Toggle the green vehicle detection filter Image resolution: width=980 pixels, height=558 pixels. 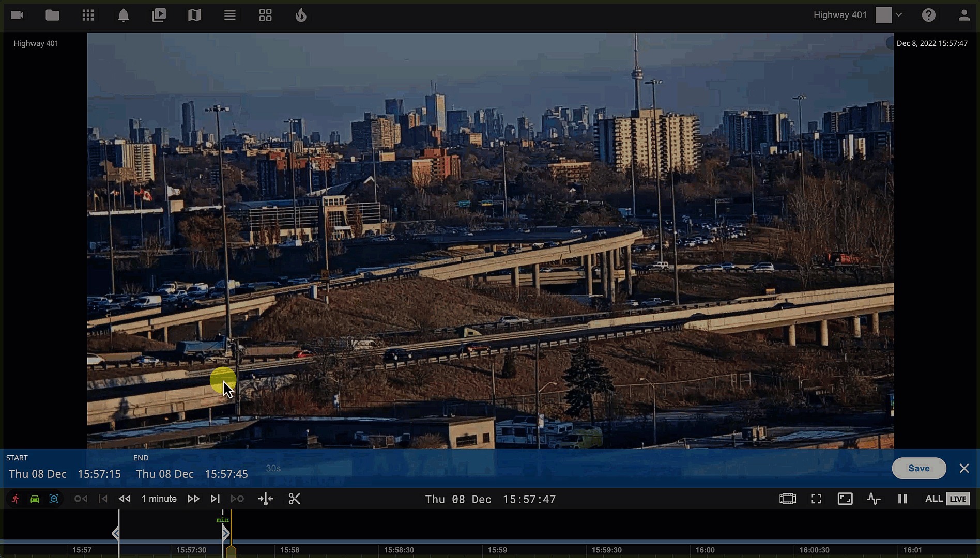click(35, 499)
